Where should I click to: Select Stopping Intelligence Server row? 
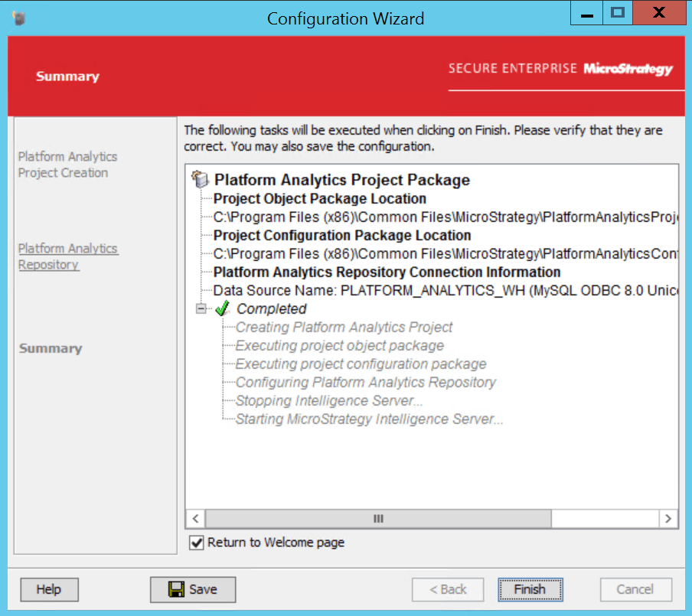tap(329, 401)
